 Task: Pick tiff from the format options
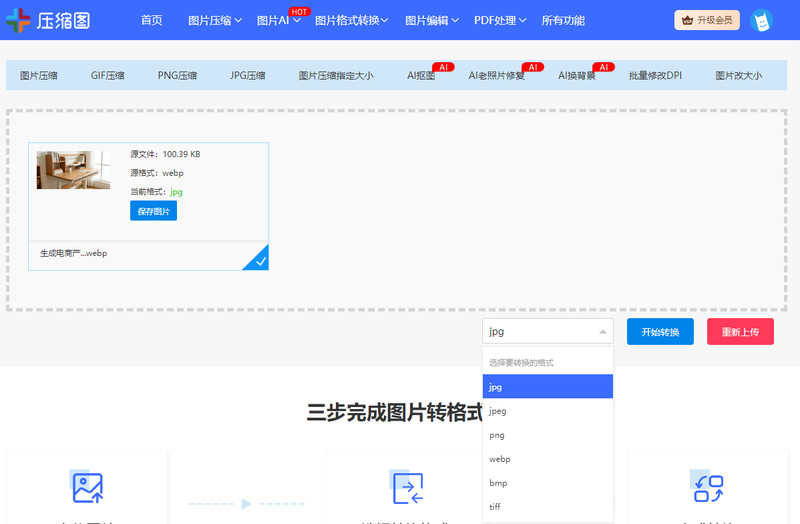click(495, 507)
